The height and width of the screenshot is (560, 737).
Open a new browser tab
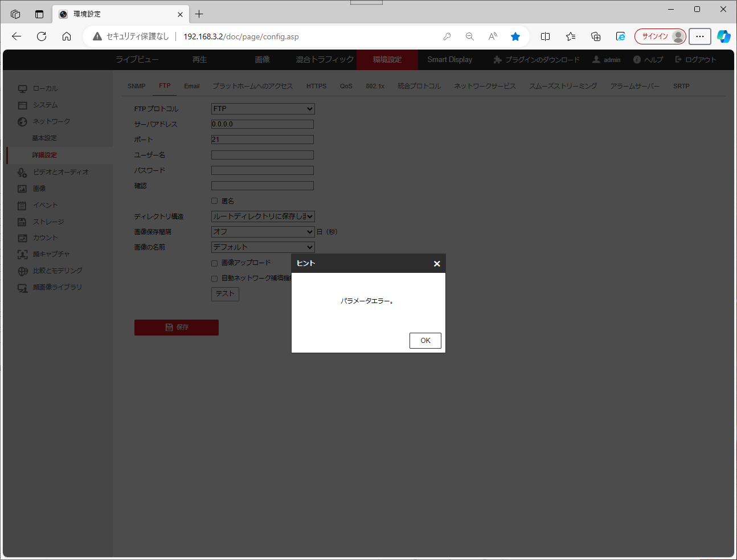coord(199,14)
